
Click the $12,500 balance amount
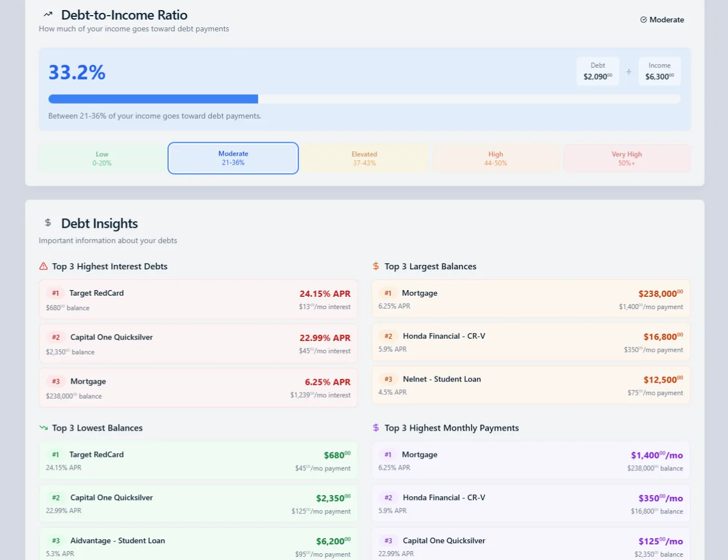click(663, 380)
